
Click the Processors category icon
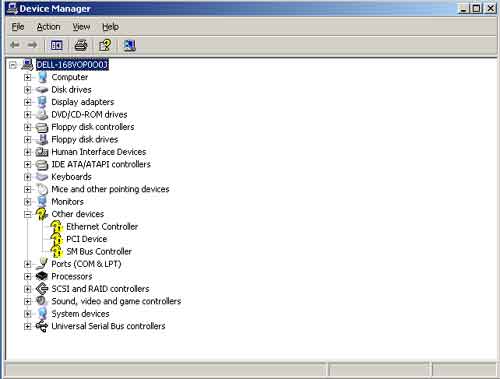tap(42, 276)
